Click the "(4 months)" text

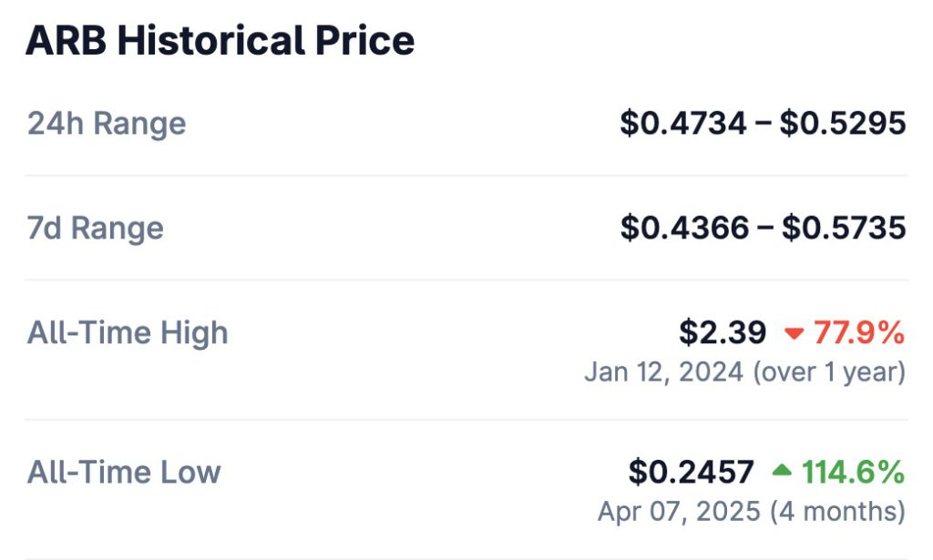(837, 511)
